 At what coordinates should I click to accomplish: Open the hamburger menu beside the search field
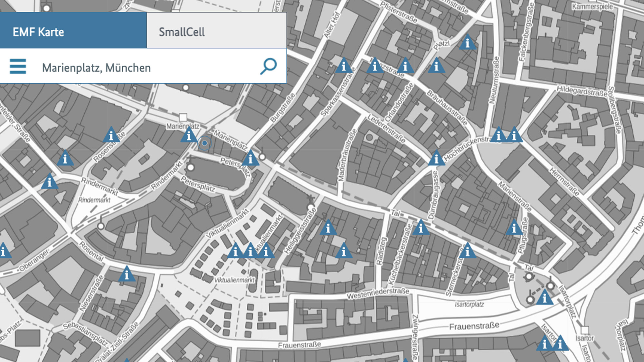coord(18,67)
